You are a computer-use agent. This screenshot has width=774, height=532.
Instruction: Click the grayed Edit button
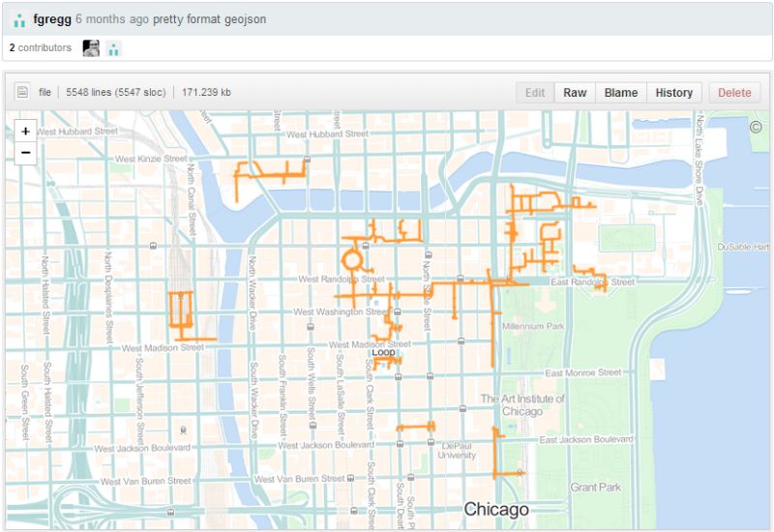point(535,93)
